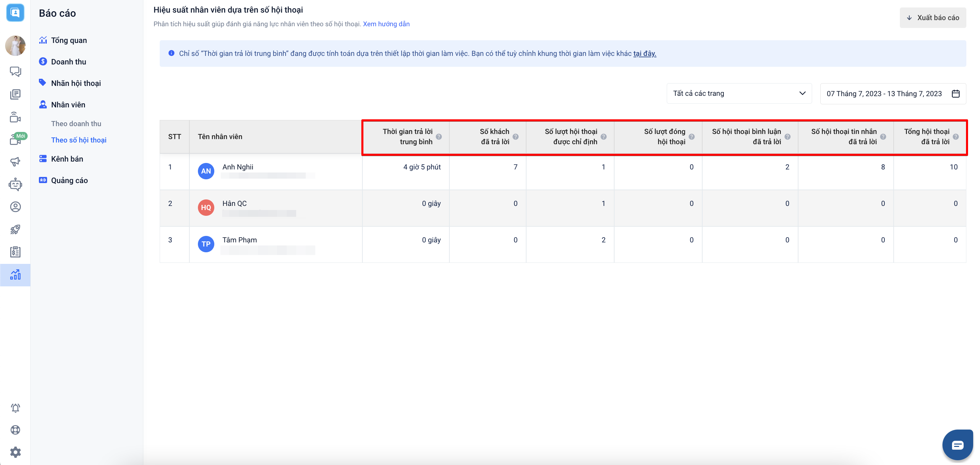Click the chatbot robot icon in sidebar
This screenshot has width=980, height=465.
15,184
